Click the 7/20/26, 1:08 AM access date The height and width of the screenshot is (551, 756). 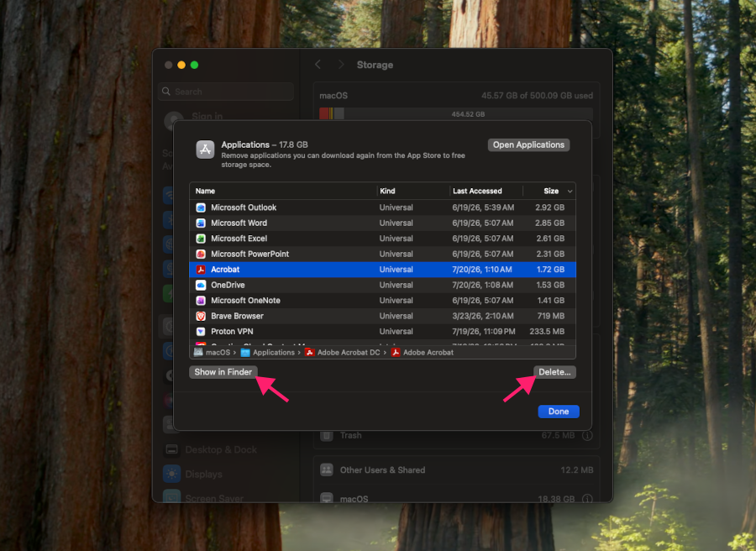[x=483, y=285]
